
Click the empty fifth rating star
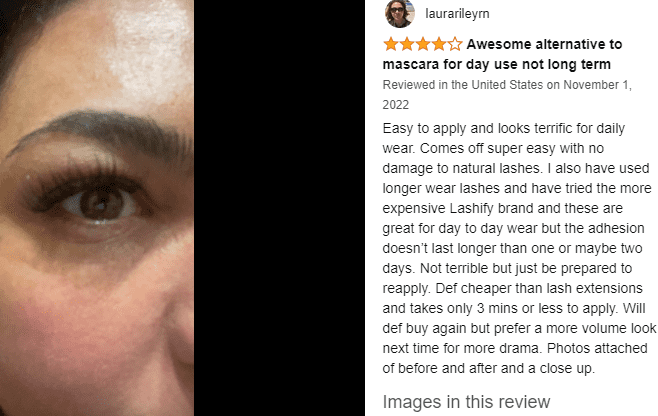[x=454, y=44]
